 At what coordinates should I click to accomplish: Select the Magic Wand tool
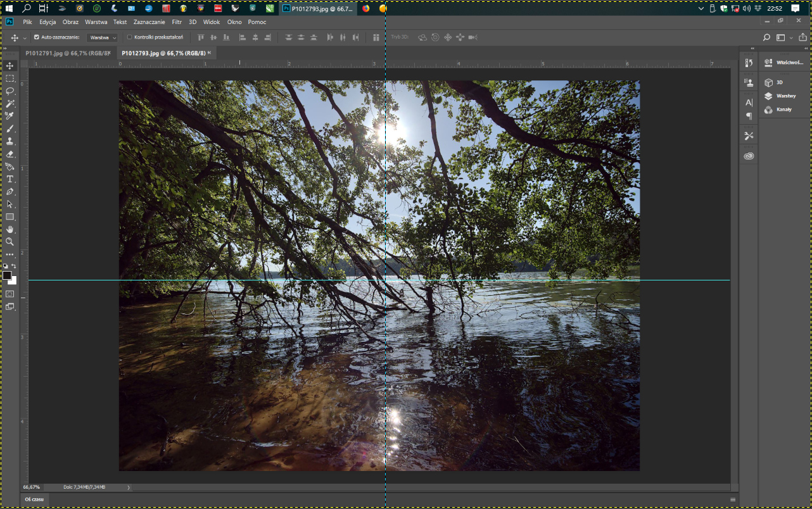(x=10, y=104)
